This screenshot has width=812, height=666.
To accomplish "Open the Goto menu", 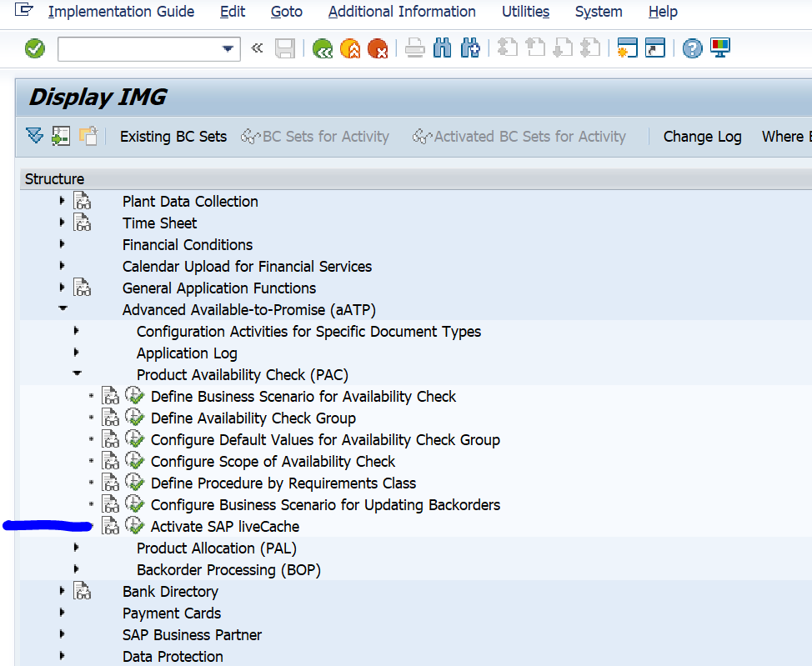I will tap(287, 12).
